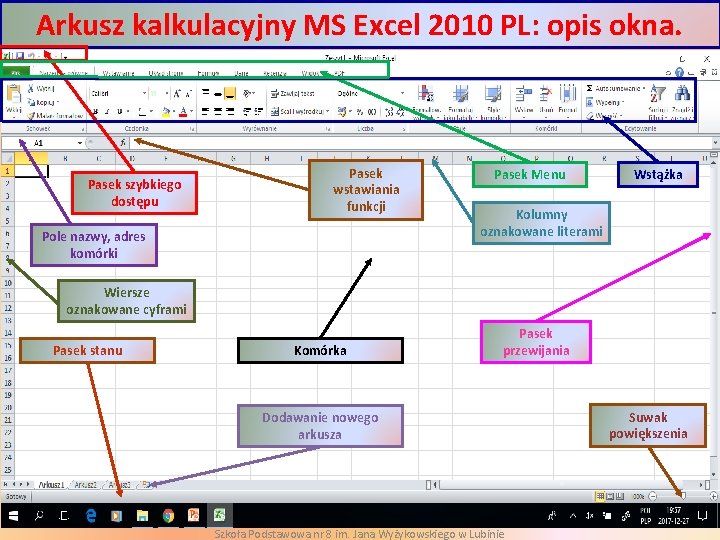Click the increase decimal icon

[389, 111]
